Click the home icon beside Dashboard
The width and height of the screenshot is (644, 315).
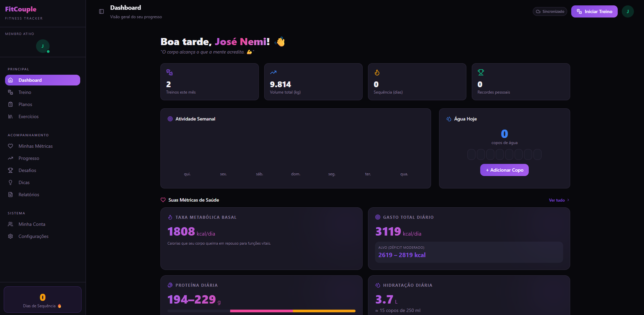10,80
